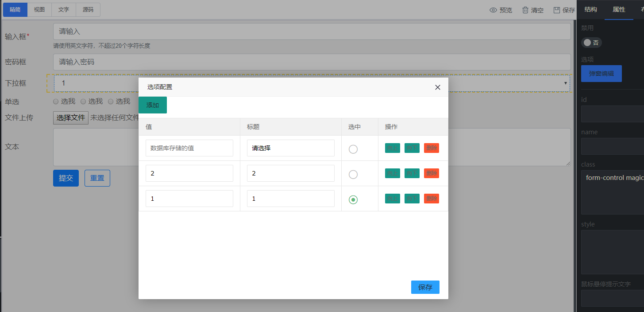This screenshot has width=644, height=312.
Task: Click the 添加 button to add an option
Action: click(x=152, y=105)
